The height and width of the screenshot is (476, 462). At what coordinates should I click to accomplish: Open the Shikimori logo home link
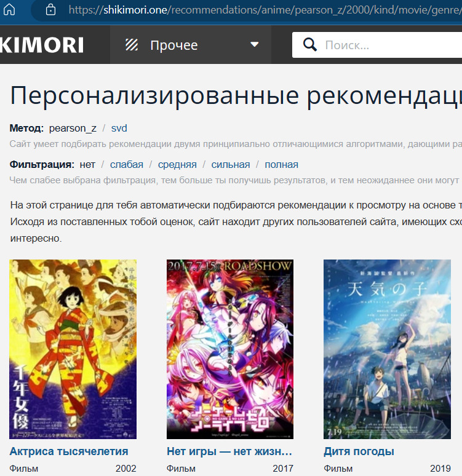tap(42, 45)
